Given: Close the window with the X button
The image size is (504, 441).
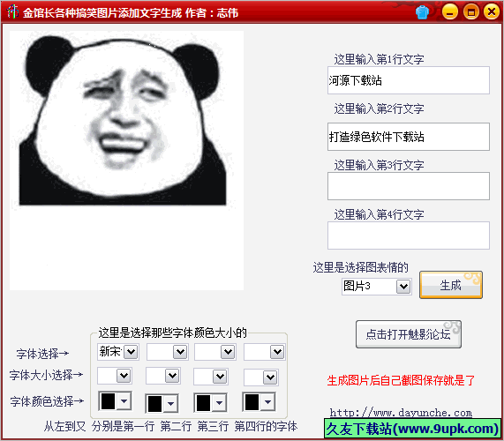Looking at the screenshot, I should pos(492,12).
